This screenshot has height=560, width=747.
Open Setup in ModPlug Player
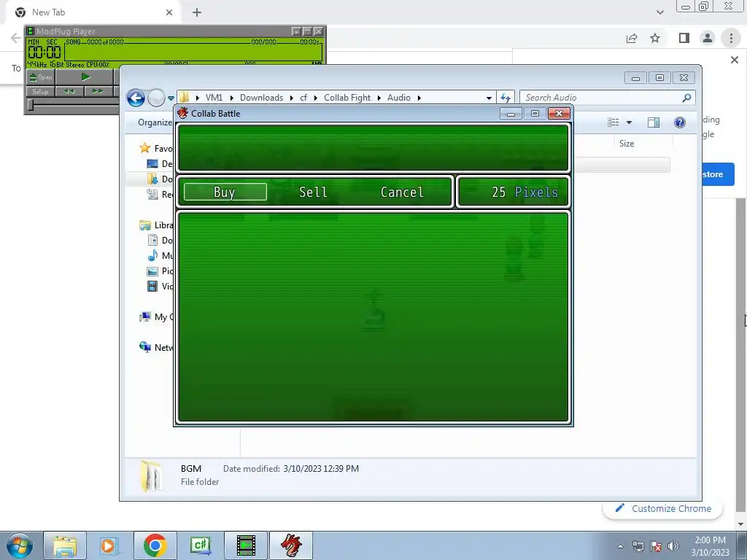(x=41, y=91)
